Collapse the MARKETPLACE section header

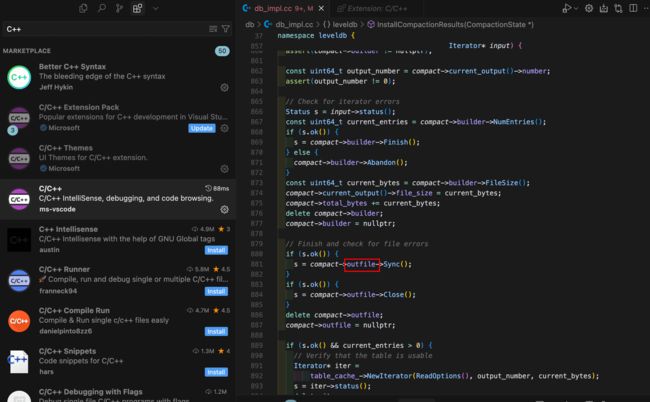27,51
